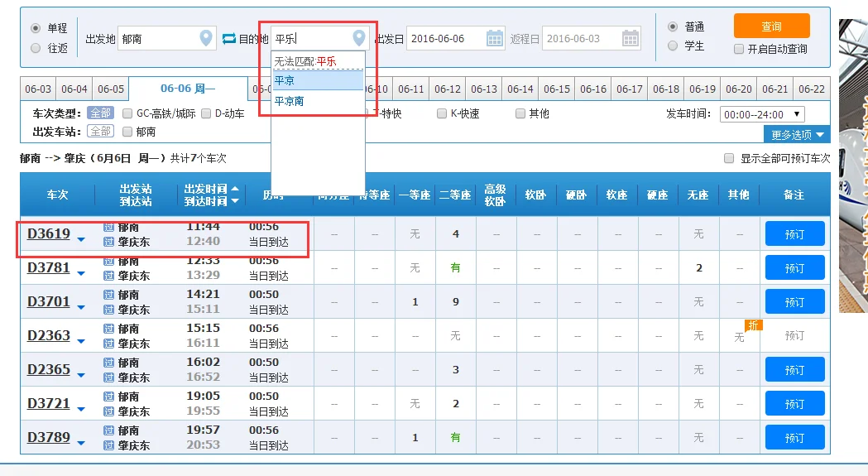Check 其他 train type filter
868x476 pixels.
tap(520, 113)
